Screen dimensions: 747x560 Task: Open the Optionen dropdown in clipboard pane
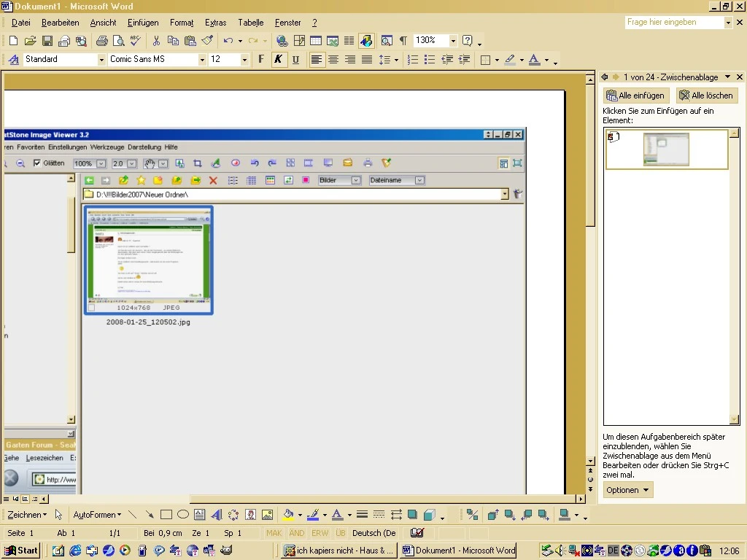627,490
